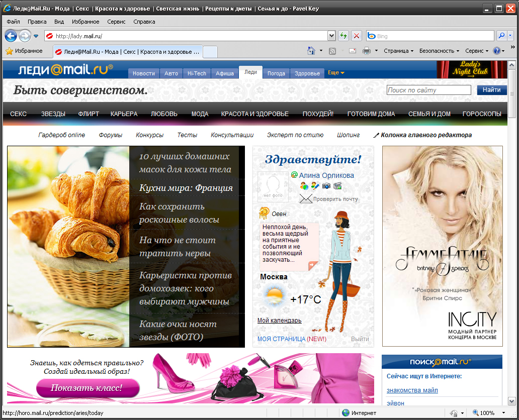Image resolution: width=519 pixels, height=420 pixels.
Task: Open Колонка главного редактора link
Action: pyautogui.click(x=426, y=135)
